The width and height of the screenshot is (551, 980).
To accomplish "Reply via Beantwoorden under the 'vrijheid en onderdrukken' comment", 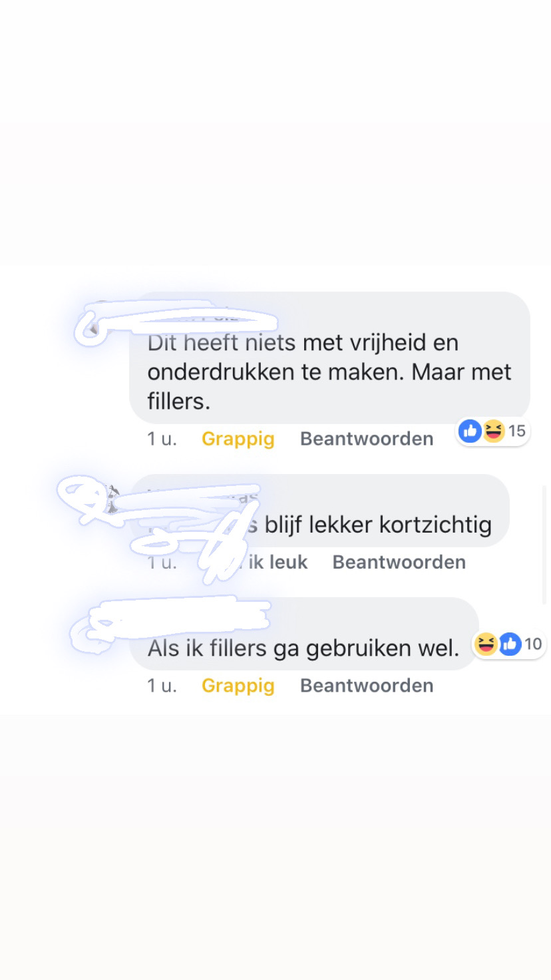I will tap(367, 439).
